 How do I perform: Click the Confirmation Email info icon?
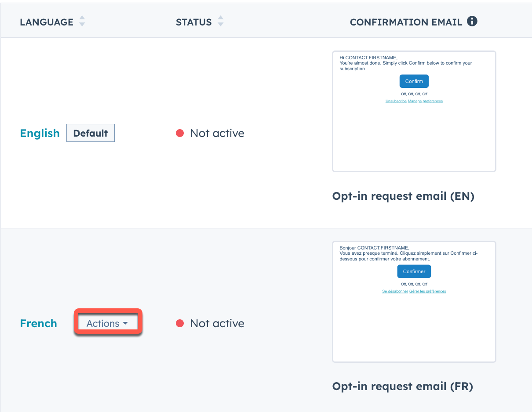click(x=472, y=21)
